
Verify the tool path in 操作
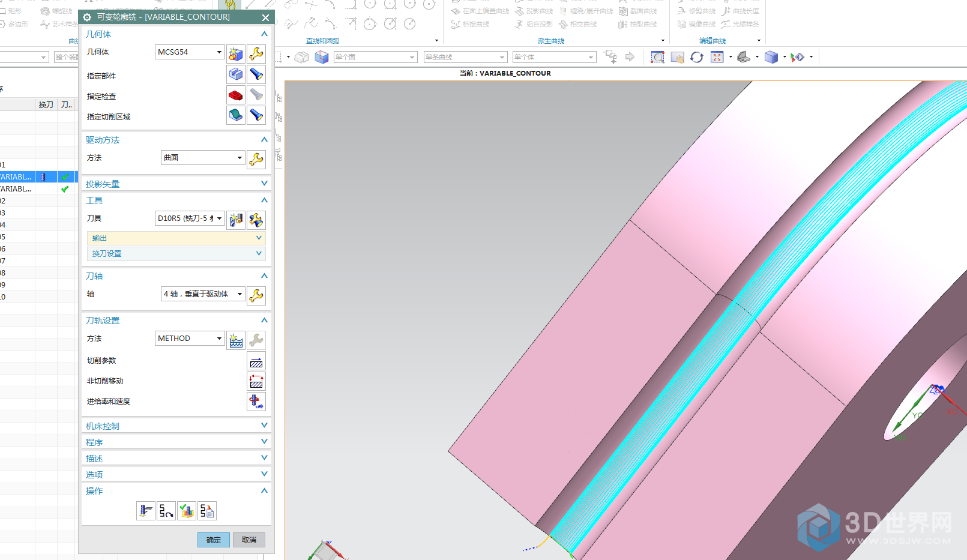coord(187,511)
